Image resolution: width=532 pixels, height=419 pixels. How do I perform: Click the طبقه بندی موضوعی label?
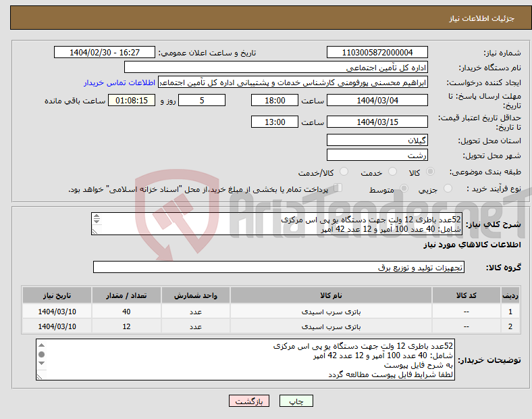pos(485,172)
